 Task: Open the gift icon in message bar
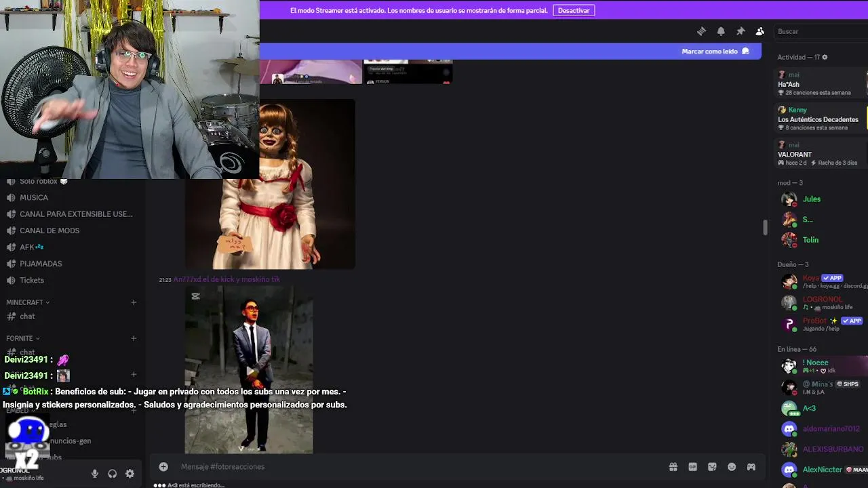(x=673, y=466)
